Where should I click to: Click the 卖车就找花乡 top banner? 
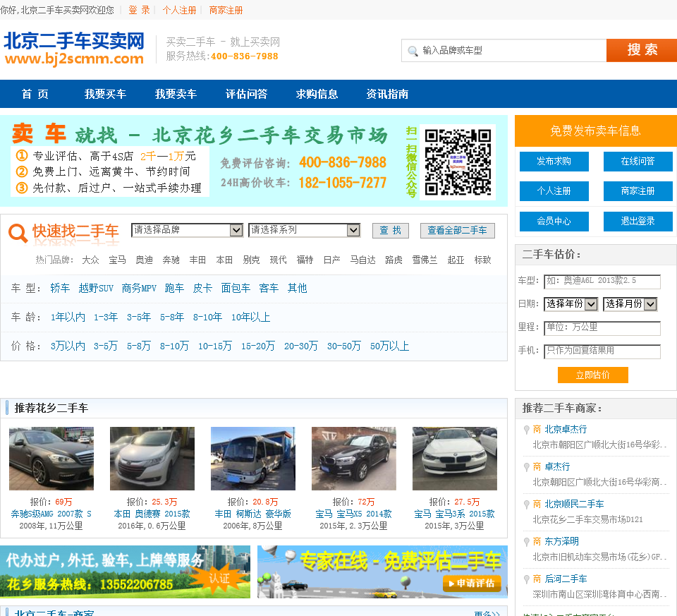tap(254, 161)
